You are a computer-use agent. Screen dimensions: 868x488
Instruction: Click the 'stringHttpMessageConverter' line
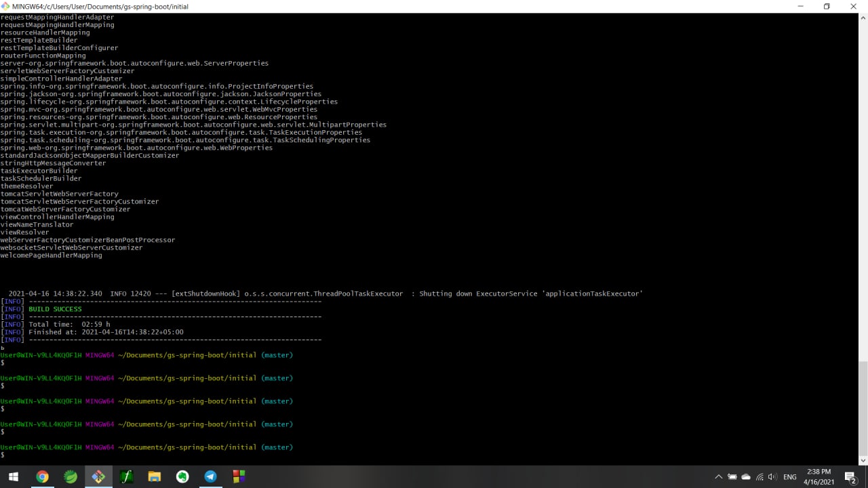point(53,163)
